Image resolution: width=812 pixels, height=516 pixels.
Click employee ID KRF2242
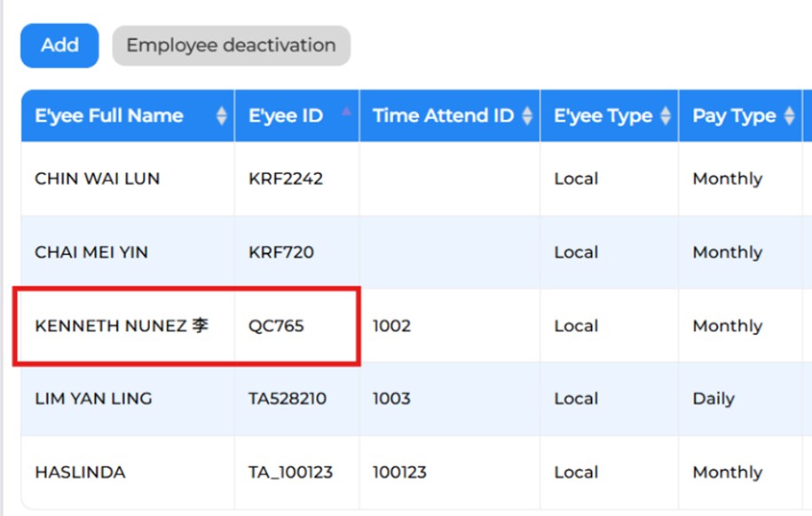[x=286, y=179]
